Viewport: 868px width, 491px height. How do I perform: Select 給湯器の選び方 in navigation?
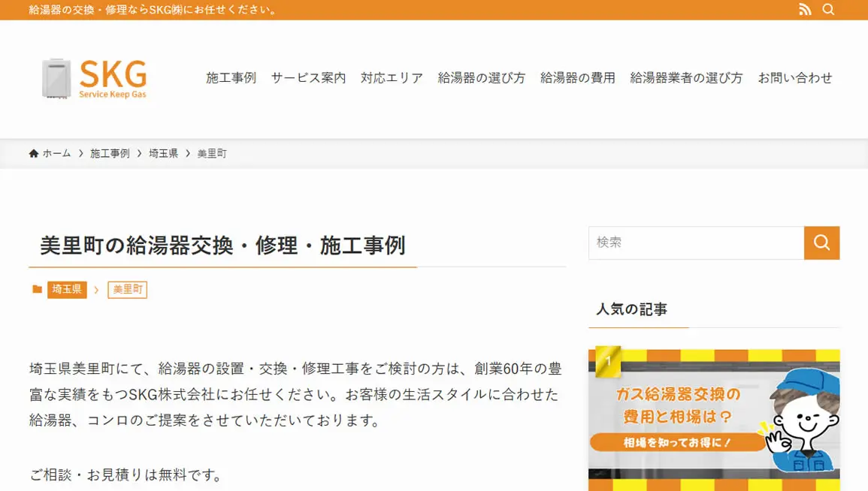pos(481,77)
